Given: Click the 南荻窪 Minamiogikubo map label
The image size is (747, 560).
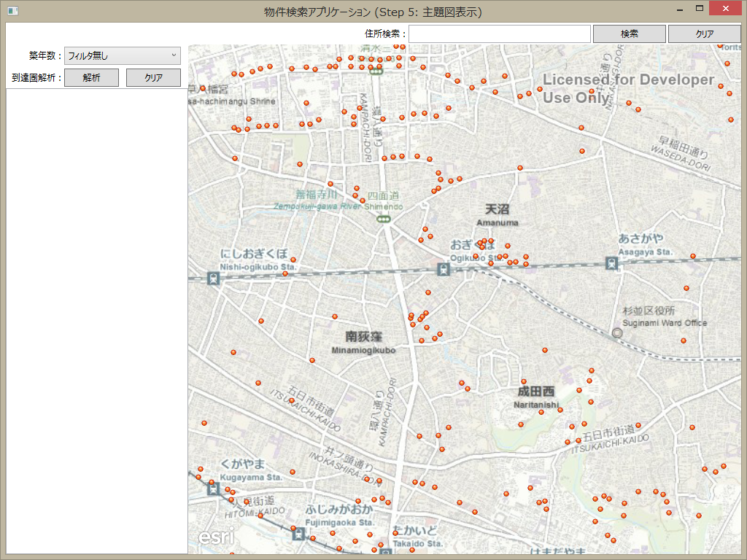Looking at the screenshot, I should pyautogui.click(x=363, y=343).
